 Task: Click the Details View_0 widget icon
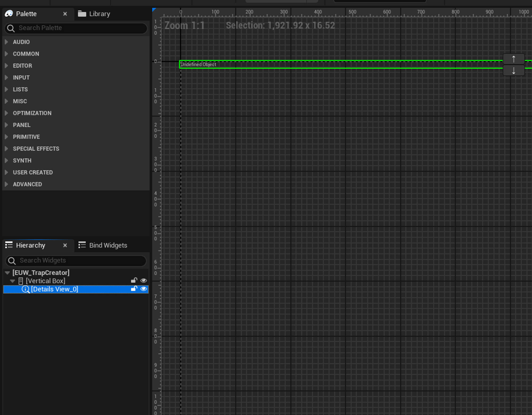pyautogui.click(x=26, y=289)
